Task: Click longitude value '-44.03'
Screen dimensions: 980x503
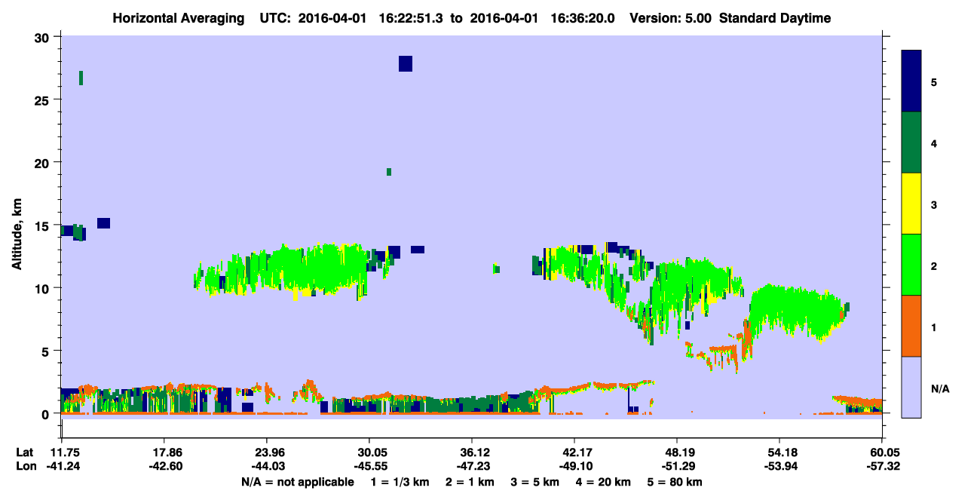Action: click(267, 467)
